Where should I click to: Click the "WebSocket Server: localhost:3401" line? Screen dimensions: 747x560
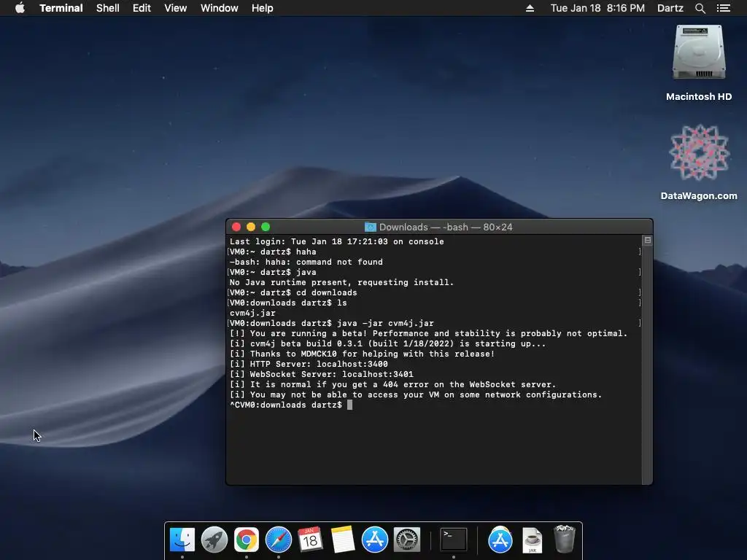322,374
